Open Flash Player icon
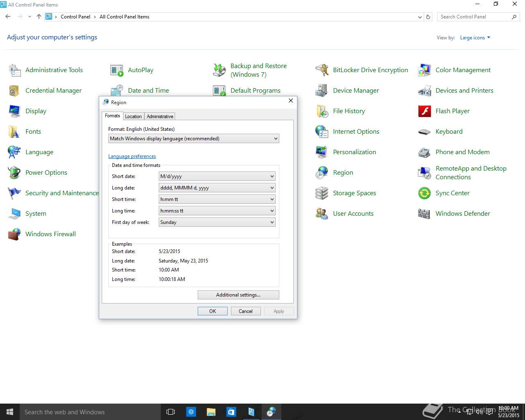The width and height of the screenshot is (525, 420). tap(425, 111)
